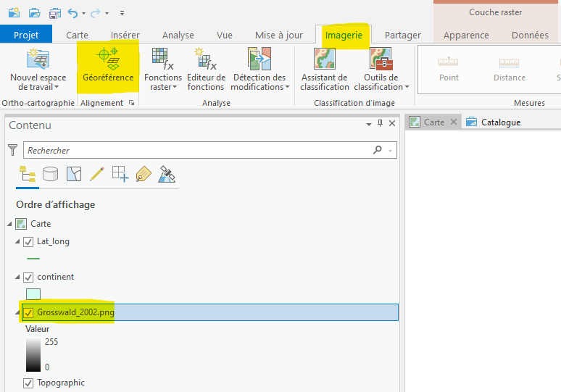Click the Rechercher search field
The height and width of the screenshot is (392, 561).
[x=196, y=150]
